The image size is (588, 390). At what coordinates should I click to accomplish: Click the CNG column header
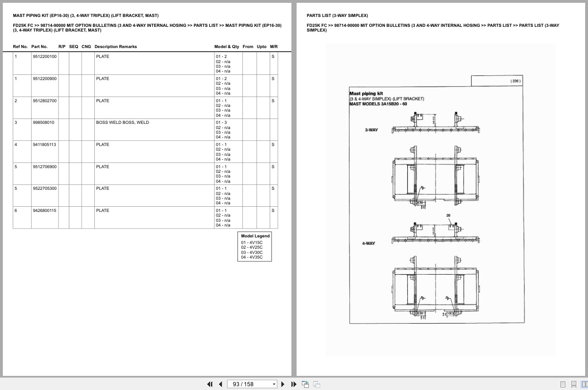coord(86,47)
